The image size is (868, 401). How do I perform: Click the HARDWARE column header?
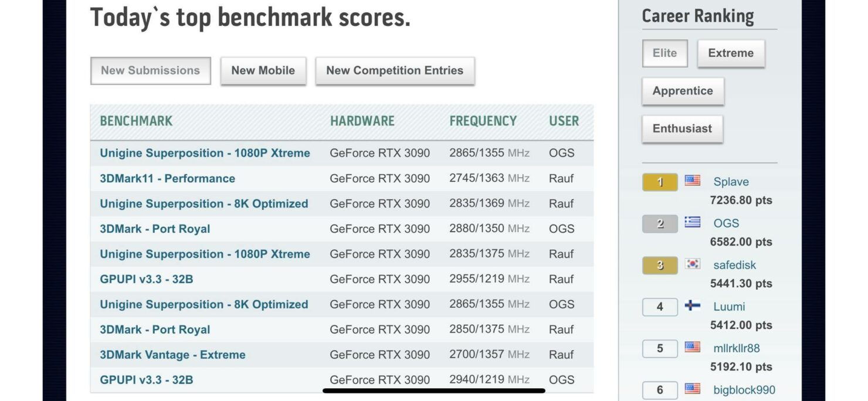coord(362,121)
